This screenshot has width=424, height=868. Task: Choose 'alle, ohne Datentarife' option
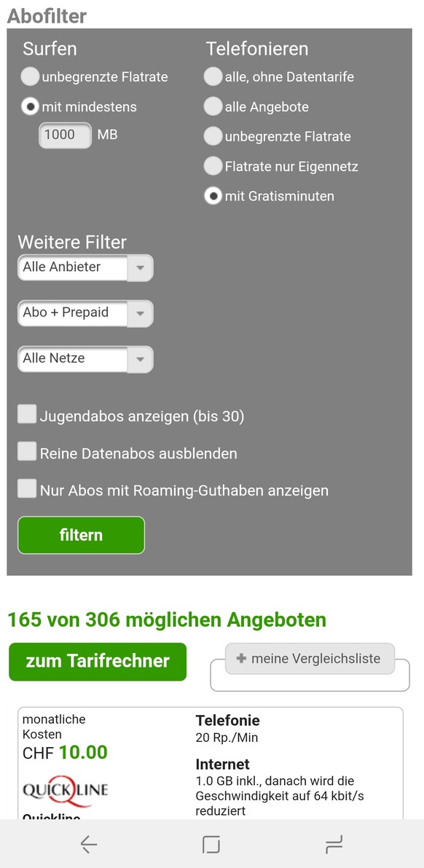(x=213, y=77)
